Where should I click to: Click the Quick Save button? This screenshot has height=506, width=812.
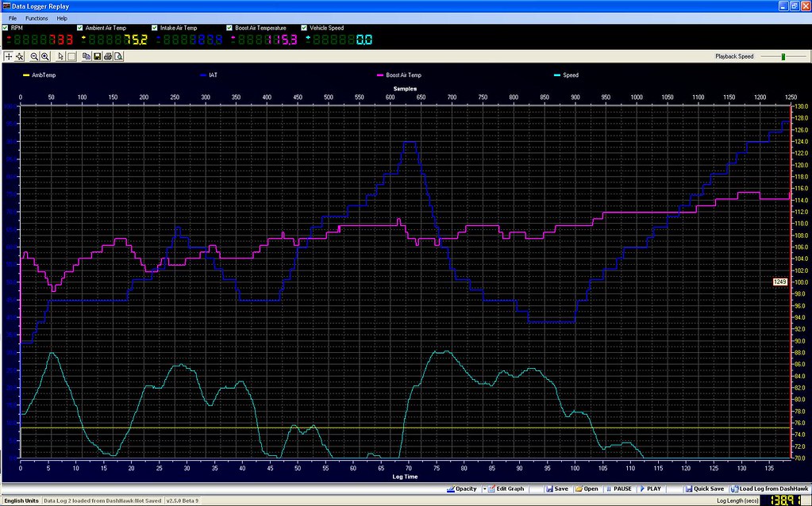coord(704,489)
